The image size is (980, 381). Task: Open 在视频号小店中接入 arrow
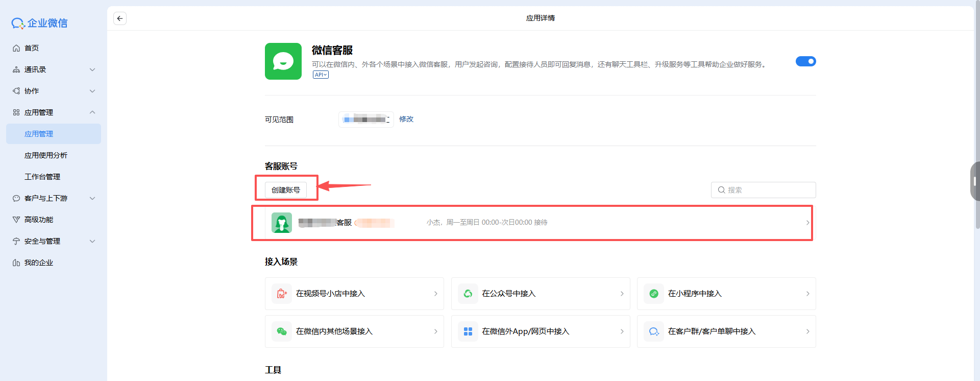435,294
